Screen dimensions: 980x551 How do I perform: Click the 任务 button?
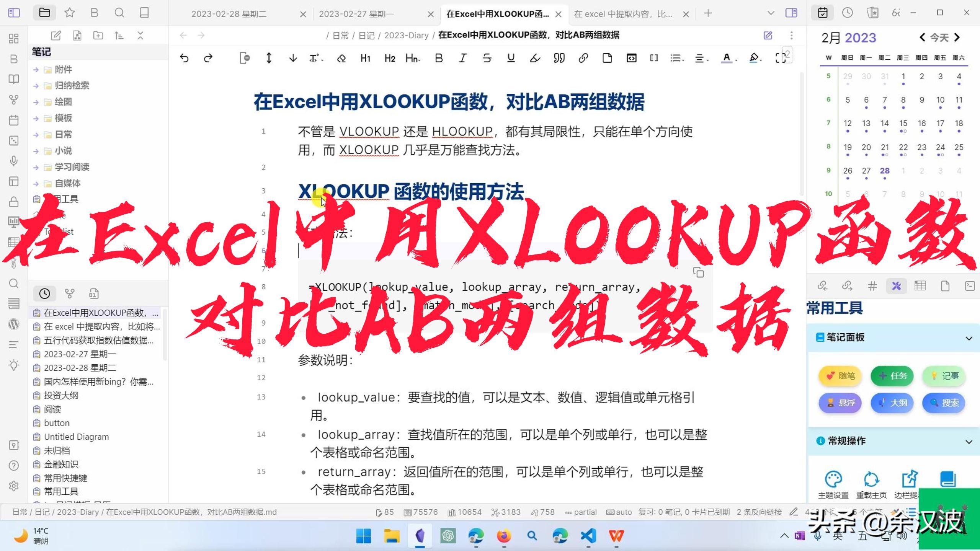pos(892,376)
